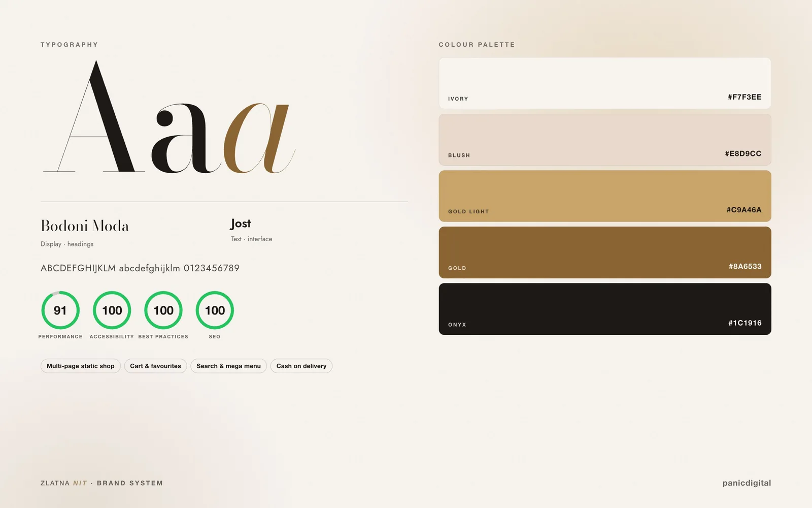
Task: Click the Bodoni Moda font name
Action: (x=85, y=226)
